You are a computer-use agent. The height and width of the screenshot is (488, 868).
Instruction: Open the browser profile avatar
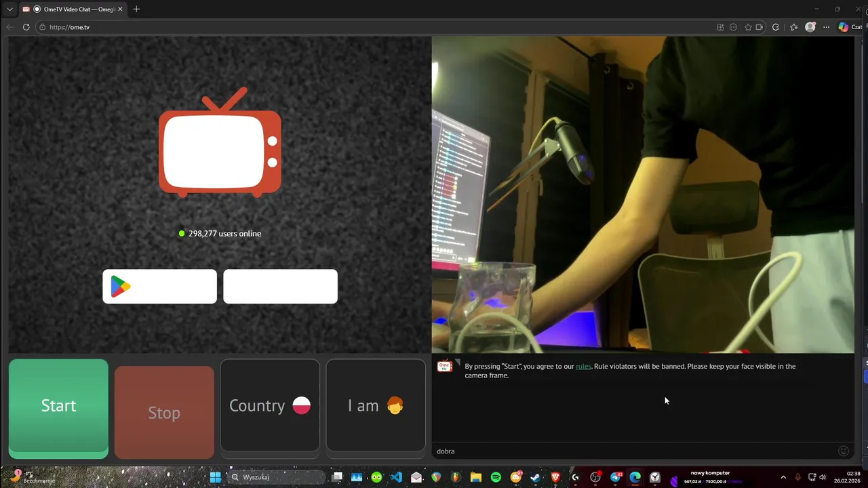coord(810,27)
